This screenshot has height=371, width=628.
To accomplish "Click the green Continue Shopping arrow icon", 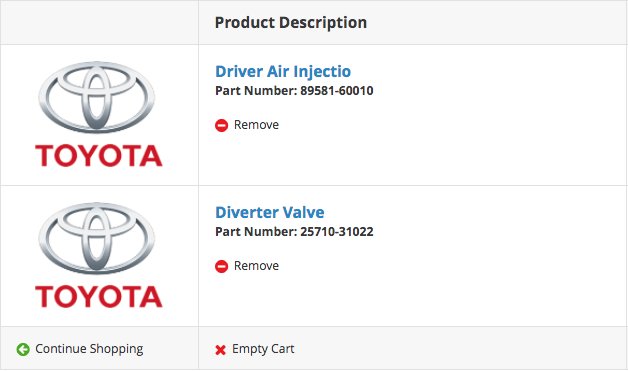I will click(23, 349).
